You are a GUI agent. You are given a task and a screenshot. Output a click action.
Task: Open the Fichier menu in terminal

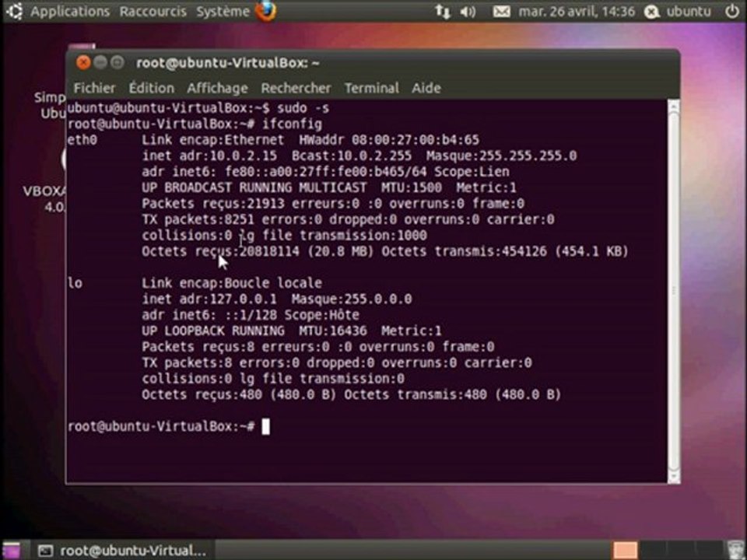point(94,88)
